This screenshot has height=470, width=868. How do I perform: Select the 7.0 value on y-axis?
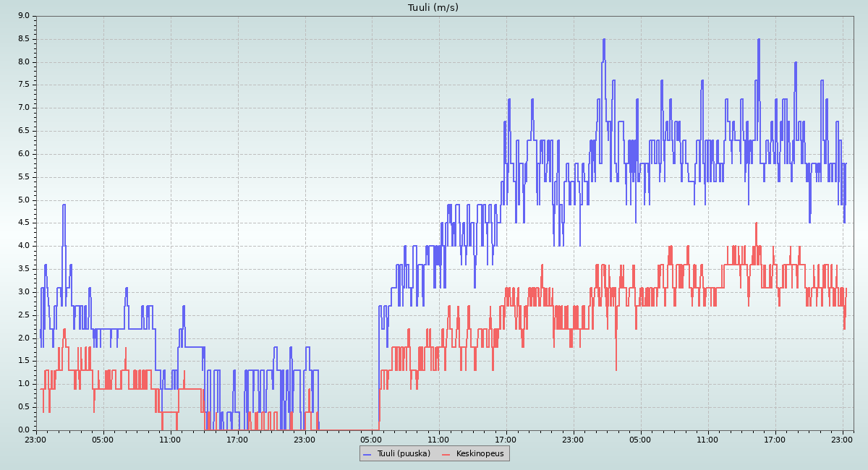tap(23, 108)
